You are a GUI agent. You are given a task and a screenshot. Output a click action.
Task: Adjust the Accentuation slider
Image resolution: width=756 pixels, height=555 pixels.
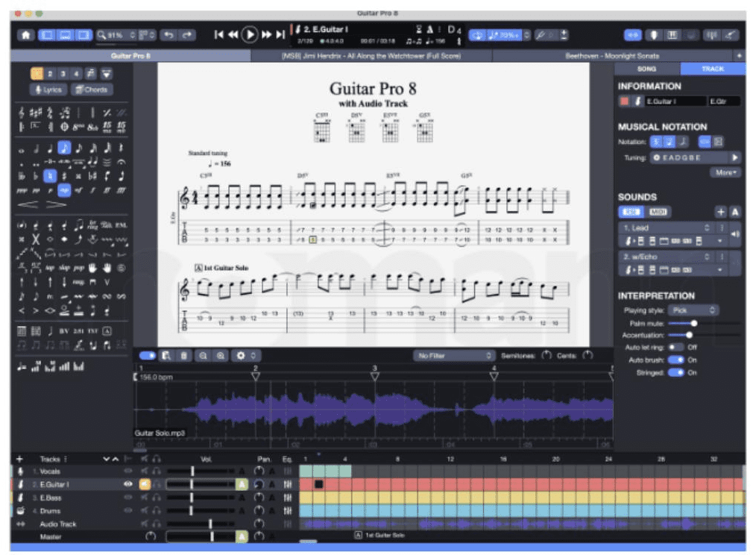690,335
